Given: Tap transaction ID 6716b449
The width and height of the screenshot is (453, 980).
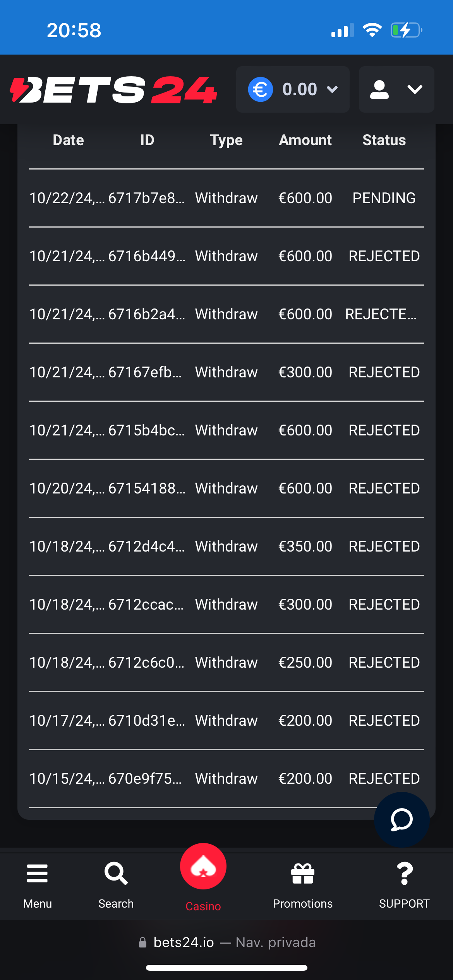Looking at the screenshot, I should pyautogui.click(x=146, y=256).
